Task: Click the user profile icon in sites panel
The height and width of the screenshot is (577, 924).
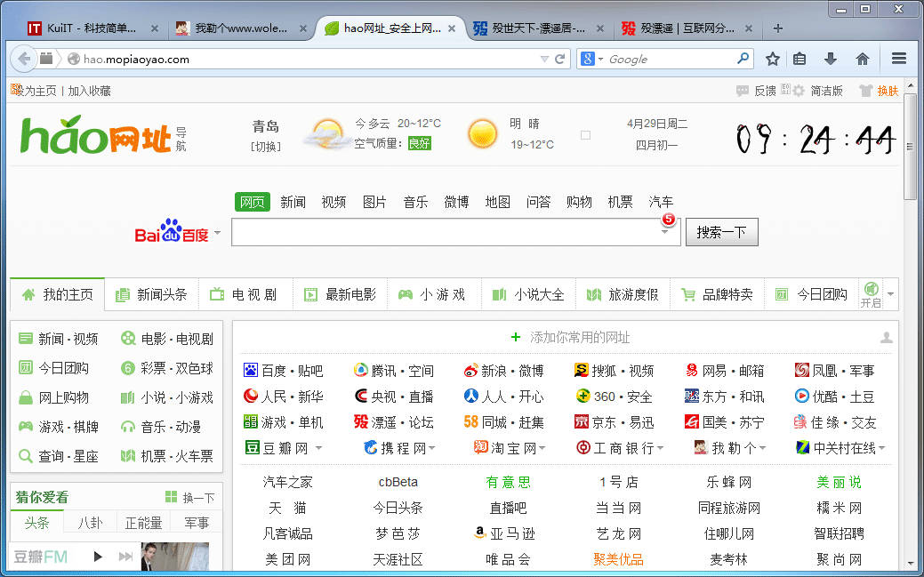Action: coord(886,338)
